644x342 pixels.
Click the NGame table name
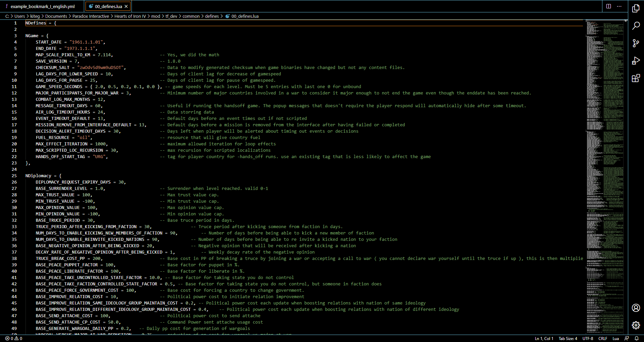coord(32,36)
